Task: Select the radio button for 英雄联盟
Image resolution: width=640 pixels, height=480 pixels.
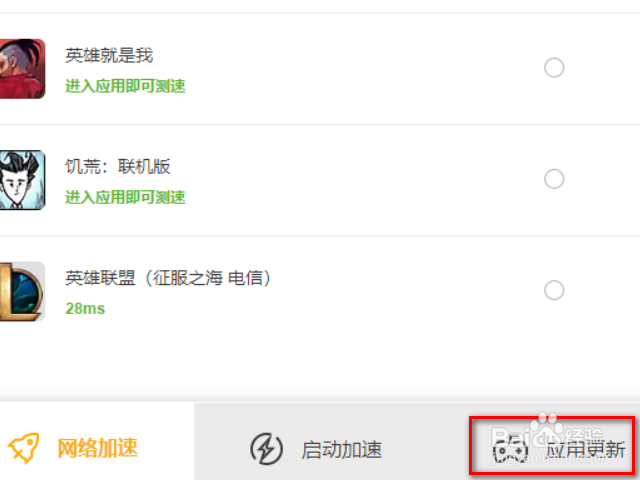Action: point(554,290)
